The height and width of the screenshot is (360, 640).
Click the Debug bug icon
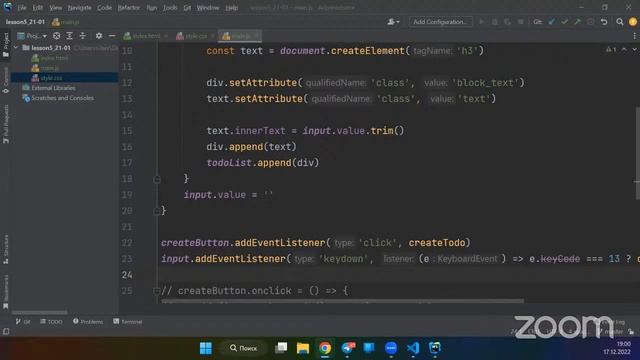coord(495,22)
